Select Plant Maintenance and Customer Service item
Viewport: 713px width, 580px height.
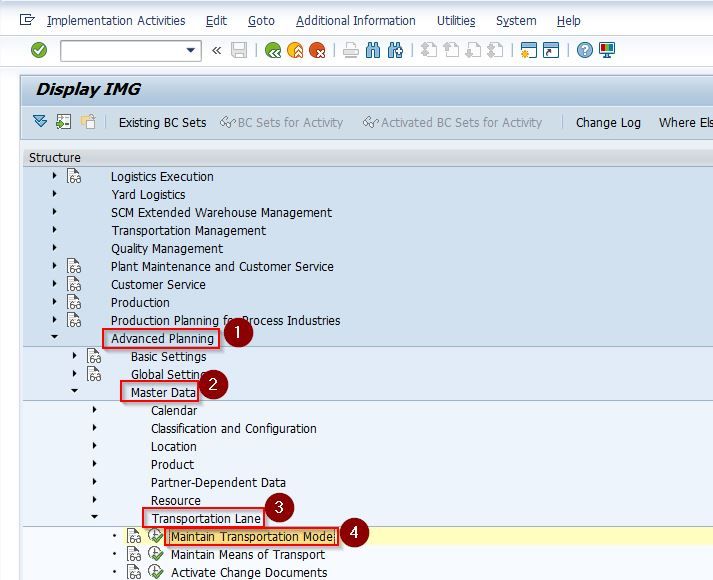click(222, 267)
